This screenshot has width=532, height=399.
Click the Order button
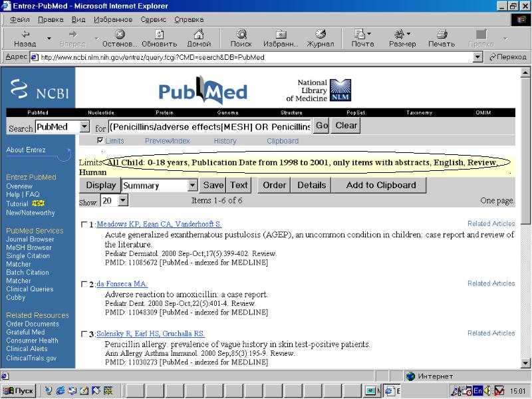[274, 186]
